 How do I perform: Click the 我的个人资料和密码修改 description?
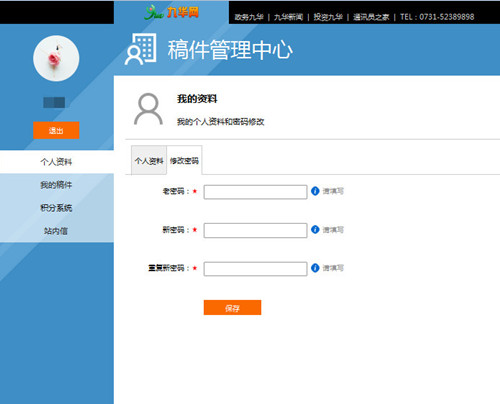pyautogui.click(x=220, y=122)
